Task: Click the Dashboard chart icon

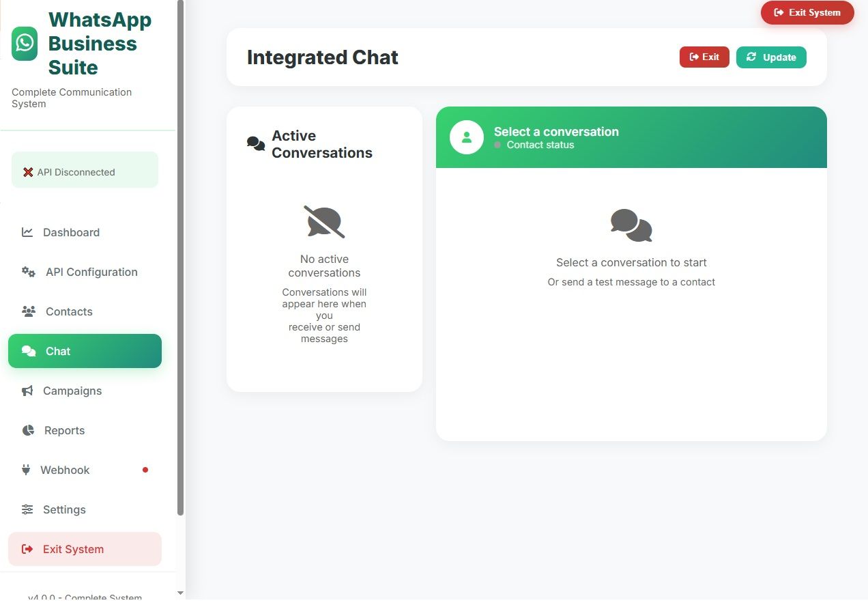Action: point(27,232)
